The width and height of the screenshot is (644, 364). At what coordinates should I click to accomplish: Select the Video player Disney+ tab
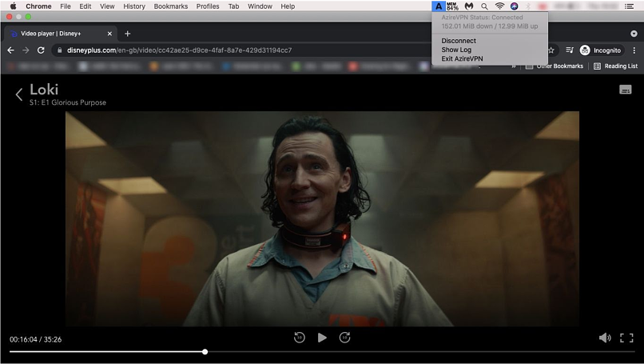(x=60, y=34)
